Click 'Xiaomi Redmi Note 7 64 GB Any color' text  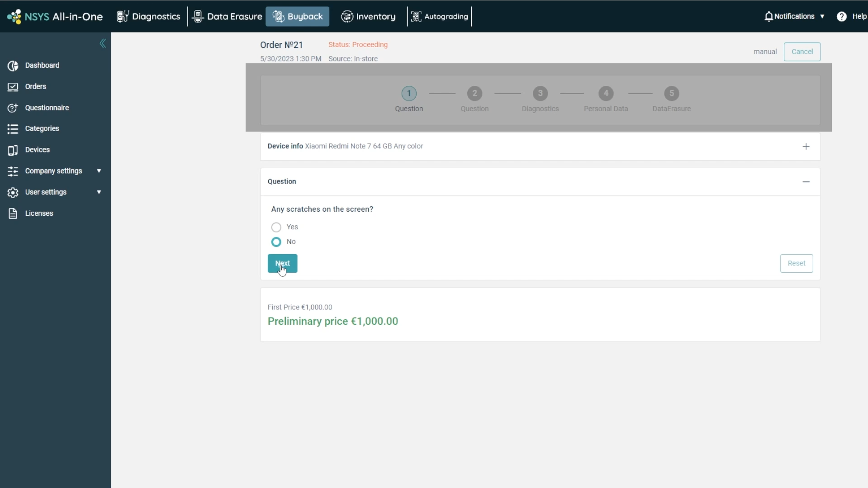click(x=364, y=146)
